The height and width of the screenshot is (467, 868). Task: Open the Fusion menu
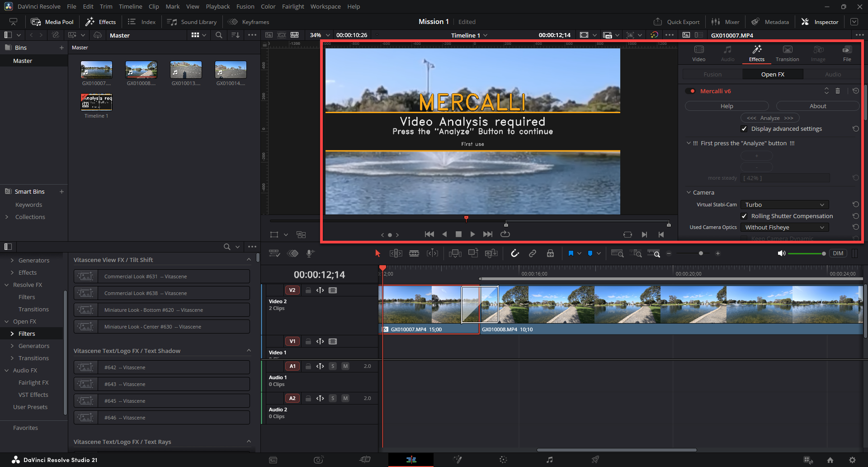(x=245, y=6)
